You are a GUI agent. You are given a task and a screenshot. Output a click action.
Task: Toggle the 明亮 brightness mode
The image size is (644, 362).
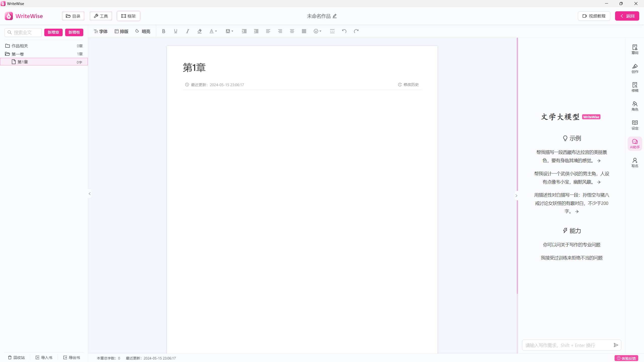pos(143,31)
